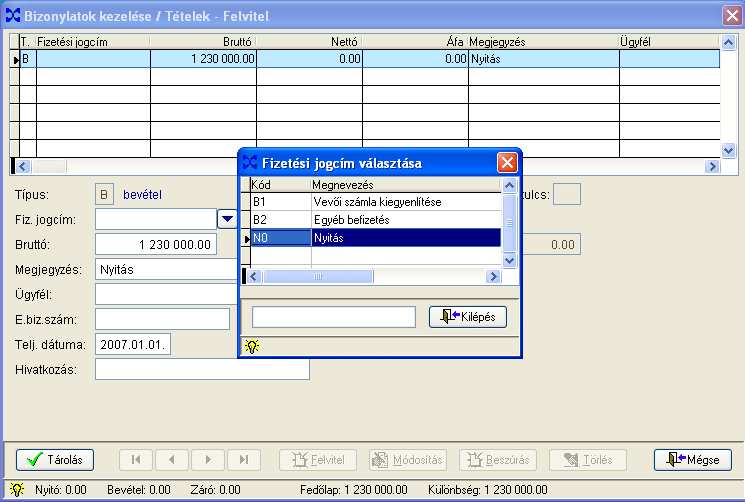Click the Fiz. jogcím input field
The height and width of the screenshot is (502, 745).
[x=156, y=219]
